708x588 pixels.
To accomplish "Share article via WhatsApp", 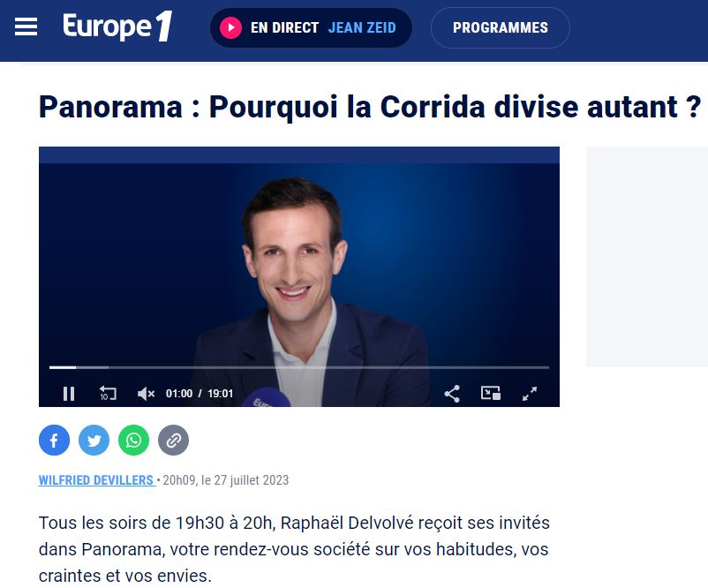I will click(133, 440).
